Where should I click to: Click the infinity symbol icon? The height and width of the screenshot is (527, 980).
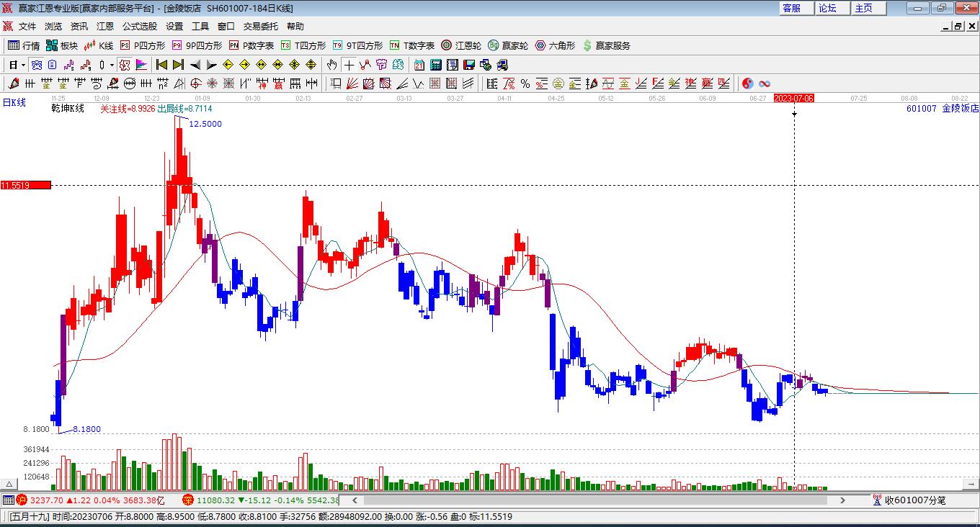click(765, 84)
